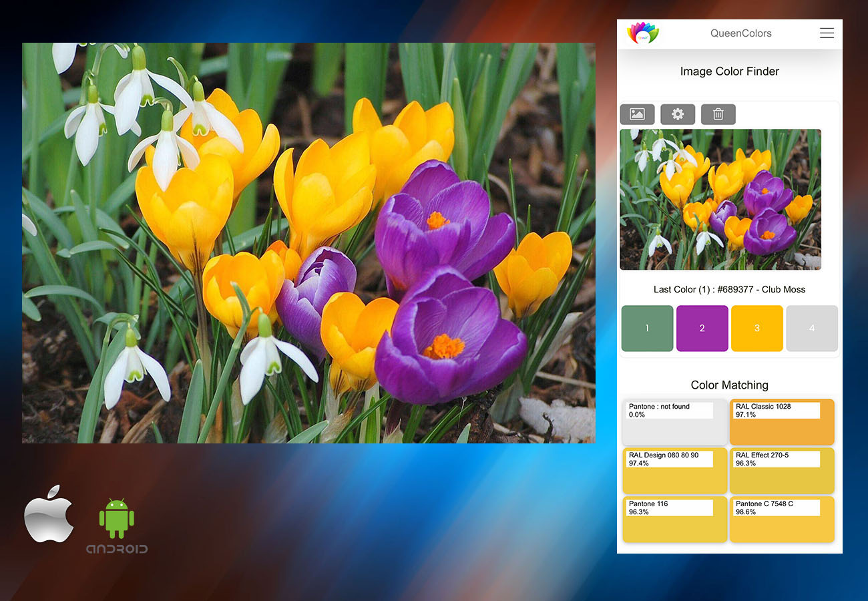Open the RAL Design 080 80 90 card
This screenshot has height=601, width=868.
coord(674,471)
